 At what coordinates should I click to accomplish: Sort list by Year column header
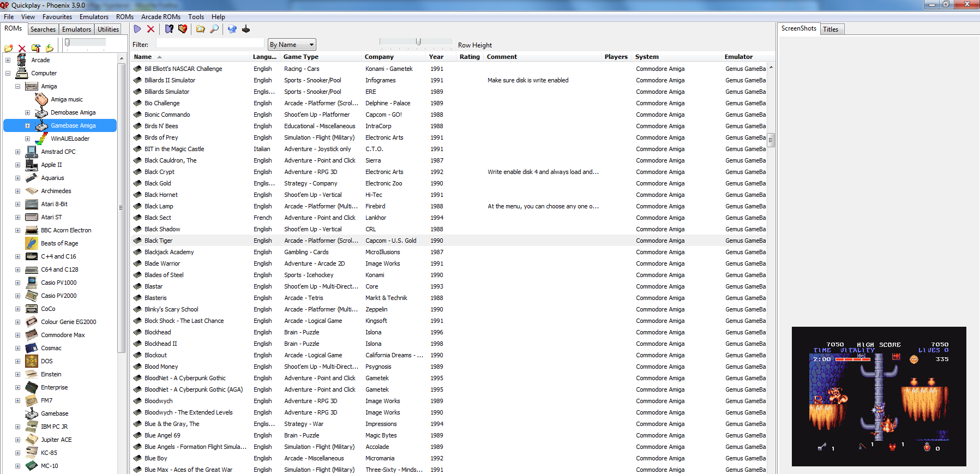(442, 57)
